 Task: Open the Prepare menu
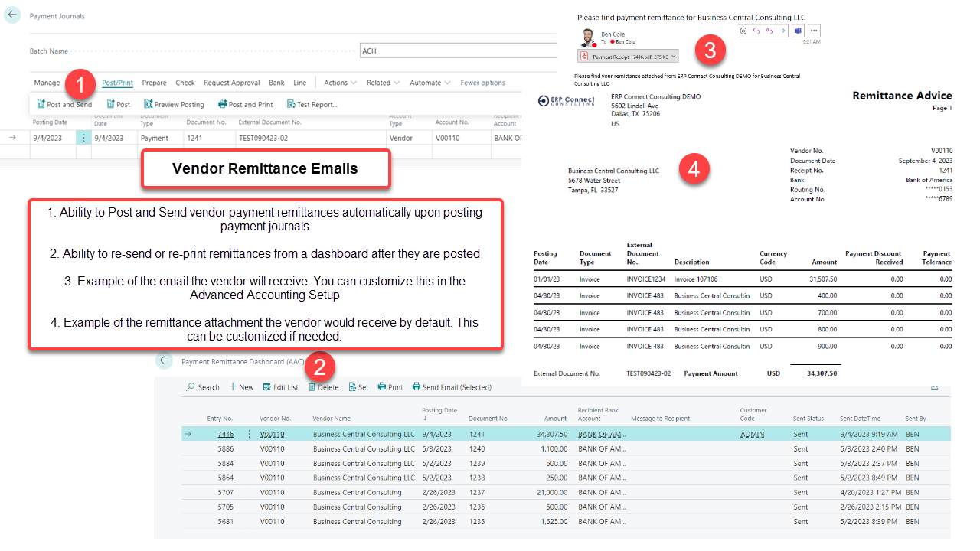click(154, 83)
